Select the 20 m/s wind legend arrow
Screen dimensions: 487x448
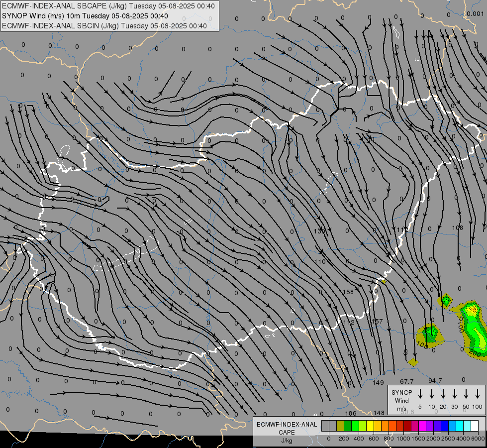tap(443, 394)
